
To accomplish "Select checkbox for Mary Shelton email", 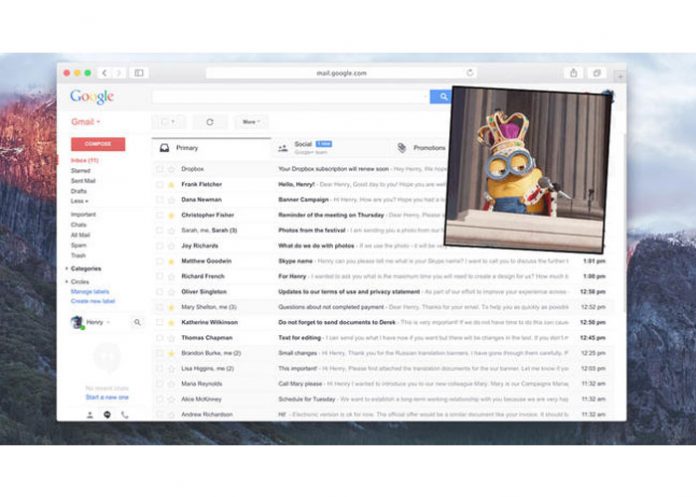I will click(160, 307).
